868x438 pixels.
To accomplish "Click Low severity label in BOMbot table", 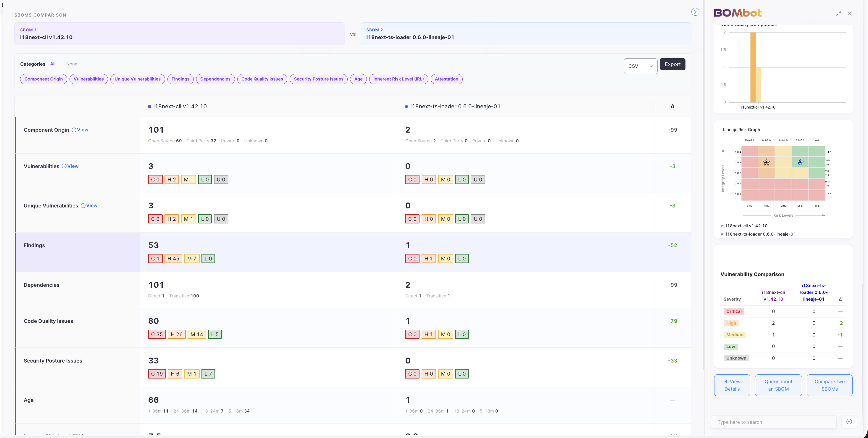I will [x=730, y=346].
